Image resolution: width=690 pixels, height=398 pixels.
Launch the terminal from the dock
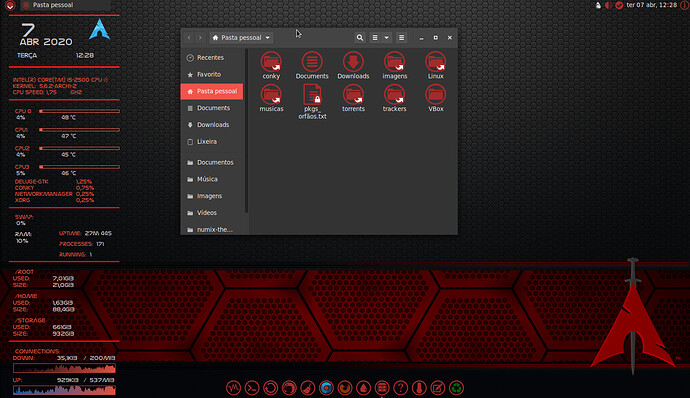[252, 388]
